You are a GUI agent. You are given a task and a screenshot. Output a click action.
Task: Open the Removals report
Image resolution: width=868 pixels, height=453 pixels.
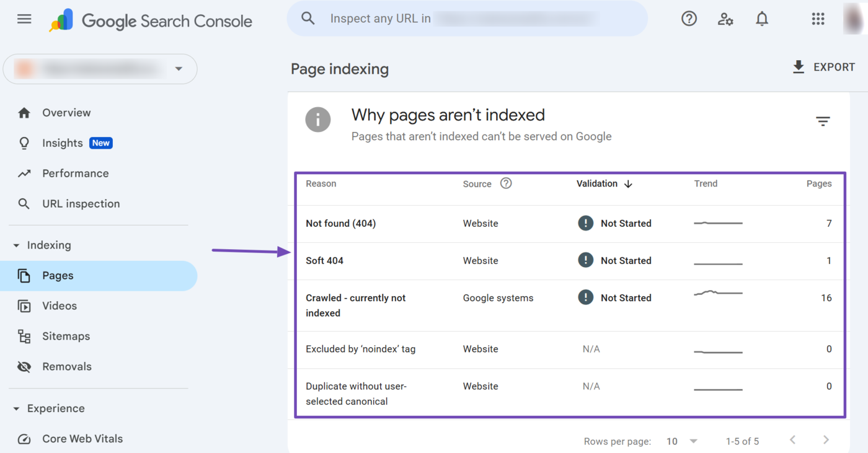click(66, 367)
